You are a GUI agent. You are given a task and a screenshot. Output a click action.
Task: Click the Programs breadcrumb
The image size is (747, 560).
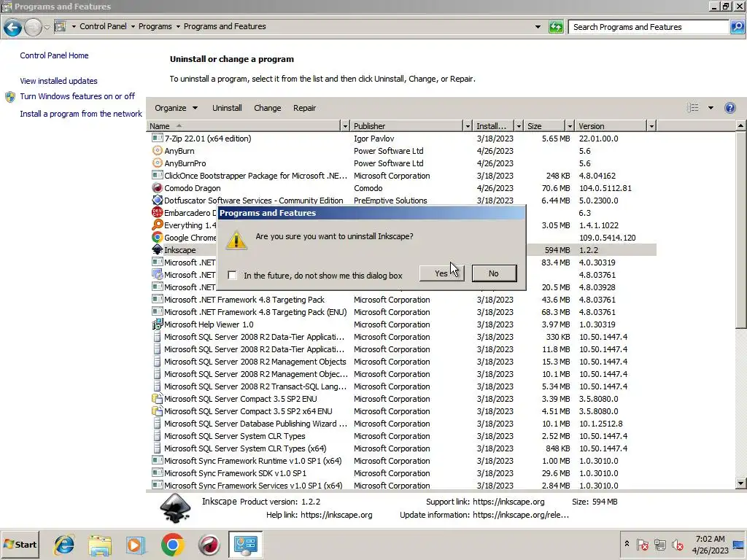155,26
